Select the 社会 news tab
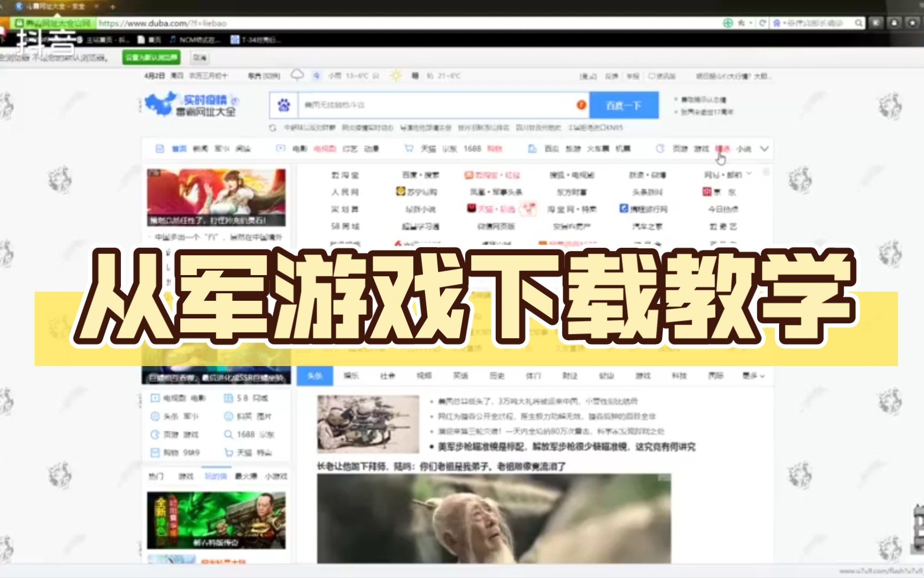The image size is (924, 578). (388, 376)
